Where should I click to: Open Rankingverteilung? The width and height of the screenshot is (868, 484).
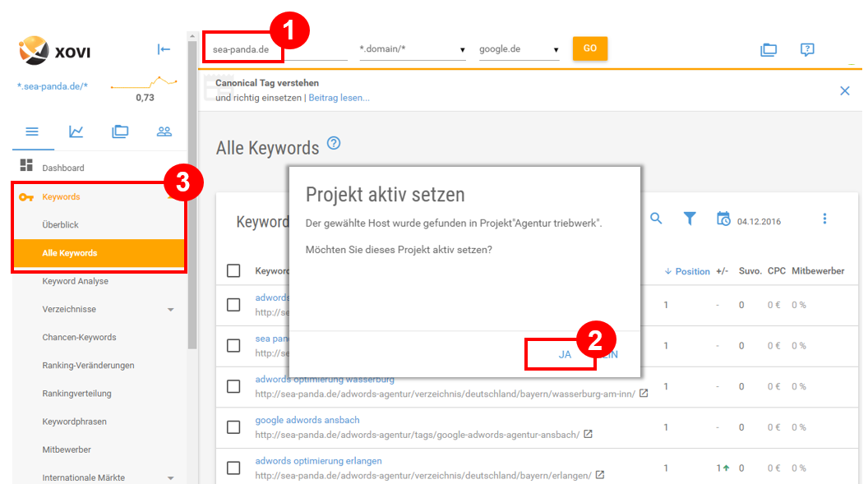(76, 394)
